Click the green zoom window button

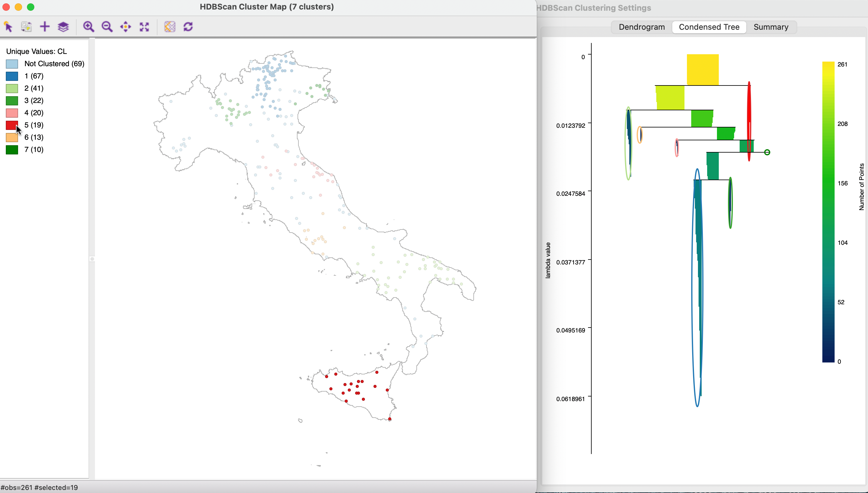pos(30,7)
